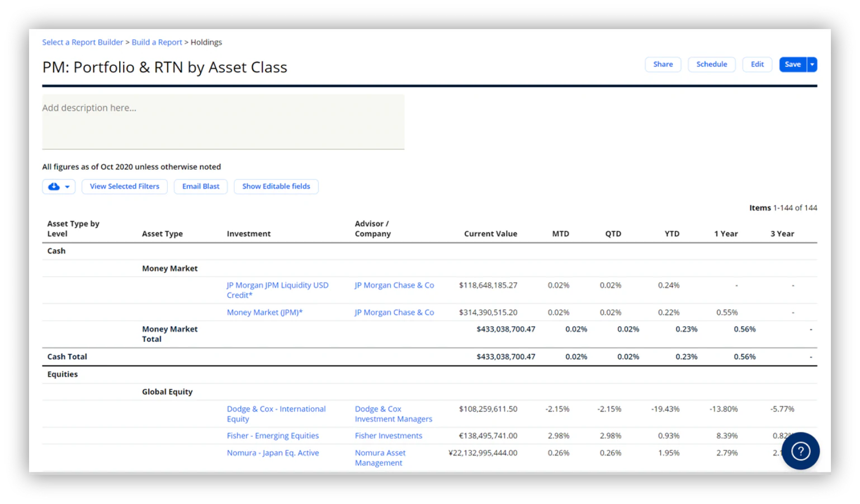Click the €138,495,741.00 value cell
Viewport: 860px width, 504px height.
coord(488,436)
